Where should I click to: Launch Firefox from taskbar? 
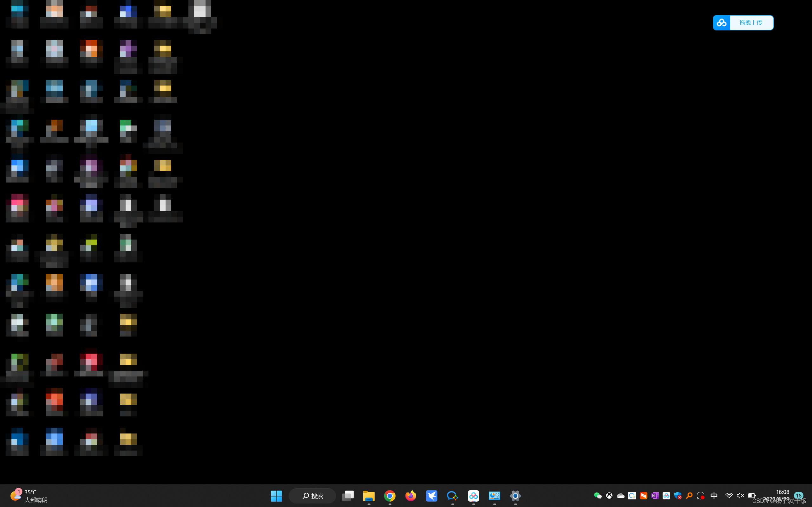[x=410, y=496]
